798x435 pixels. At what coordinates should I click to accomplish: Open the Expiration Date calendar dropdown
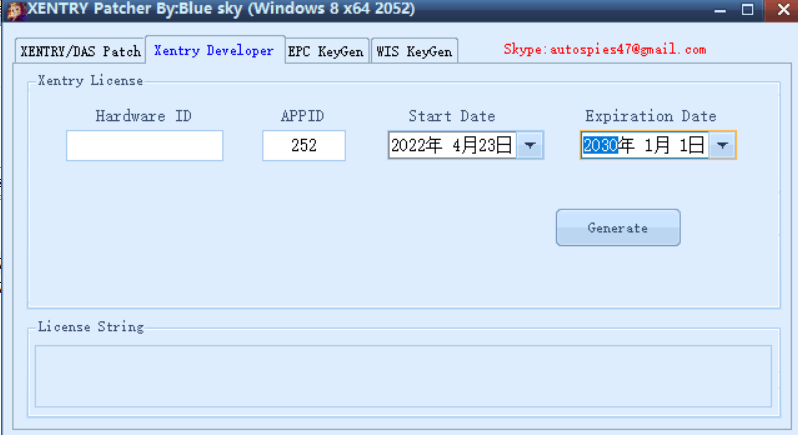pyautogui.click(x=723, y=146)
